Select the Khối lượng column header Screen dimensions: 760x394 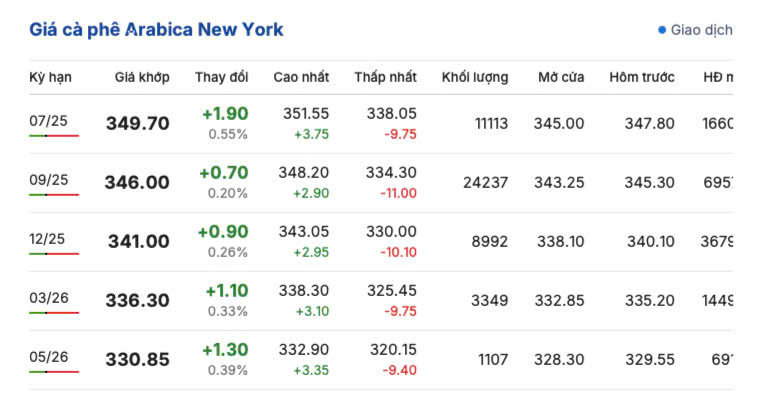point(475,77)
